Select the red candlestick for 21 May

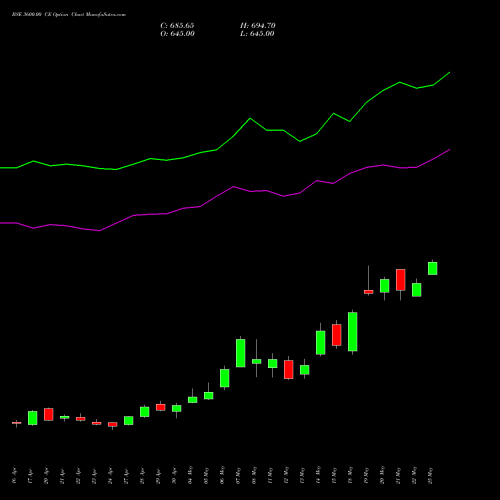tap(401, 280)
